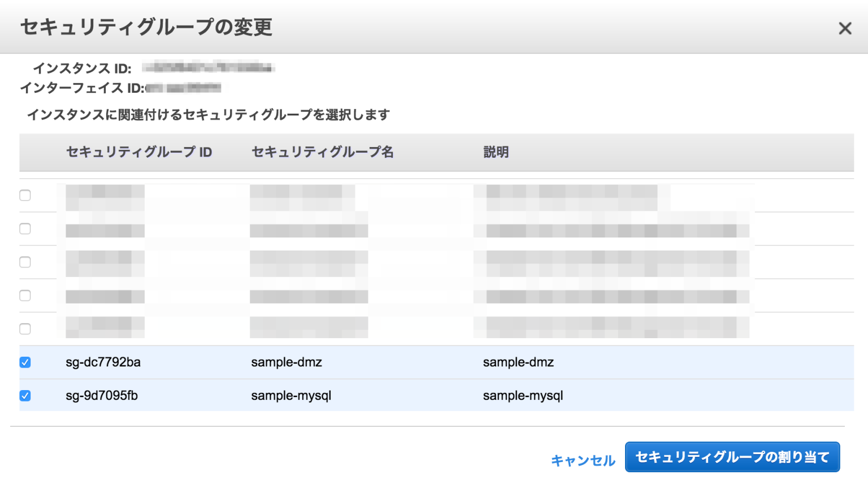Uncheck the sg-9d7095fb security group
The height and width of the screenshot is (488, 868).
click(x=25, y=396)
